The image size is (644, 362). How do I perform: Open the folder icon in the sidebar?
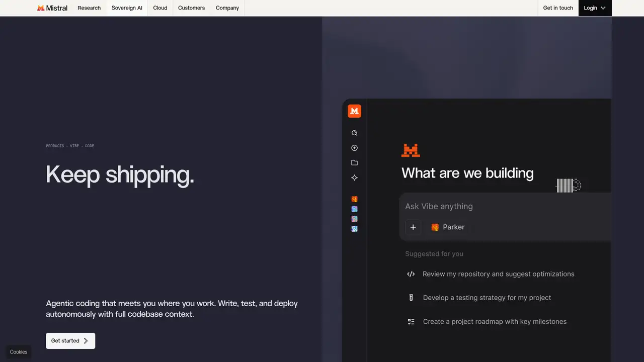pyautogui.click(x=355, y=163)
